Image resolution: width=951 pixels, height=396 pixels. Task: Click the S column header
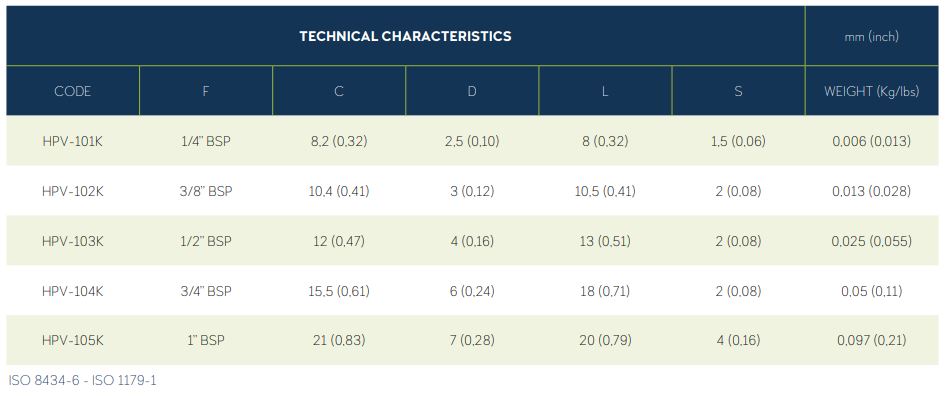click(x=738, y=91)
